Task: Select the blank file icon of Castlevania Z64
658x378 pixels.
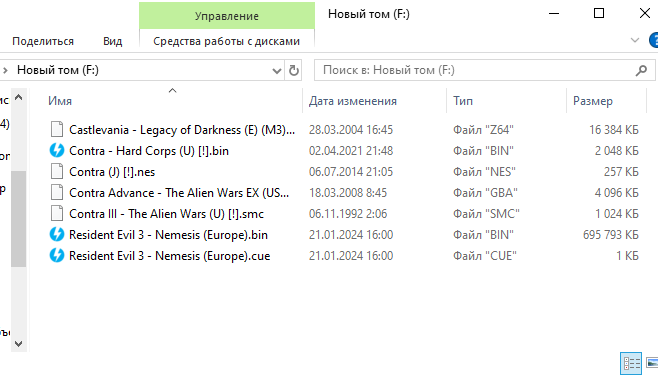Action: 57,130
